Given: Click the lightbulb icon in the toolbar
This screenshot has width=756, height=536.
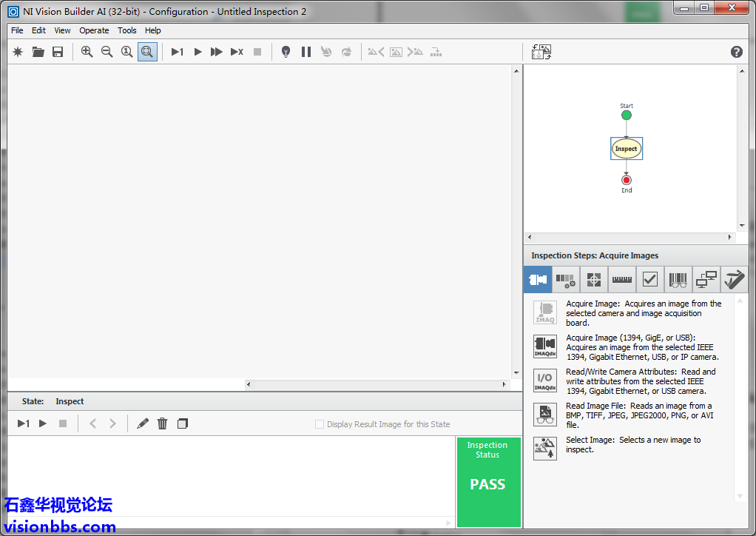Looking at the screenshot, I should point(286,52).
